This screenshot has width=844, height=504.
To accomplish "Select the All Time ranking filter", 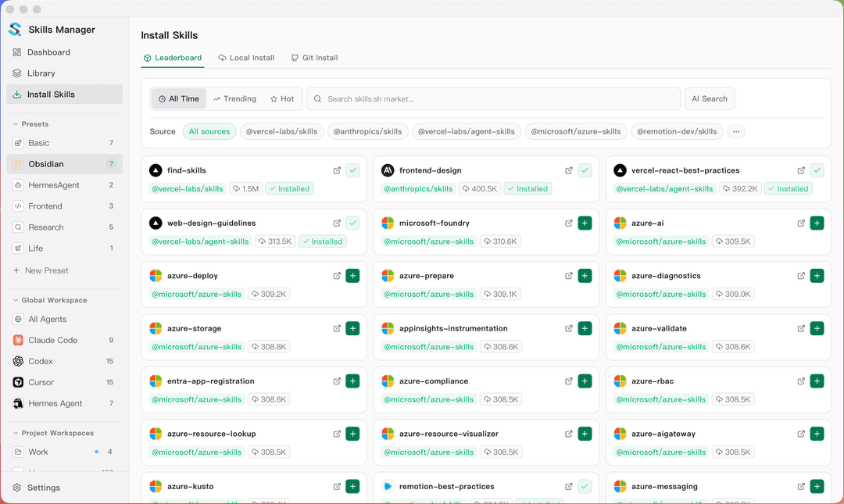I will point(179,99).
